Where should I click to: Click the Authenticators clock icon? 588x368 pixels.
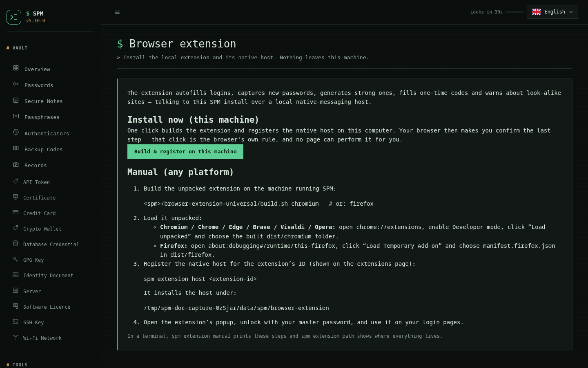click(x=16, y=132)
